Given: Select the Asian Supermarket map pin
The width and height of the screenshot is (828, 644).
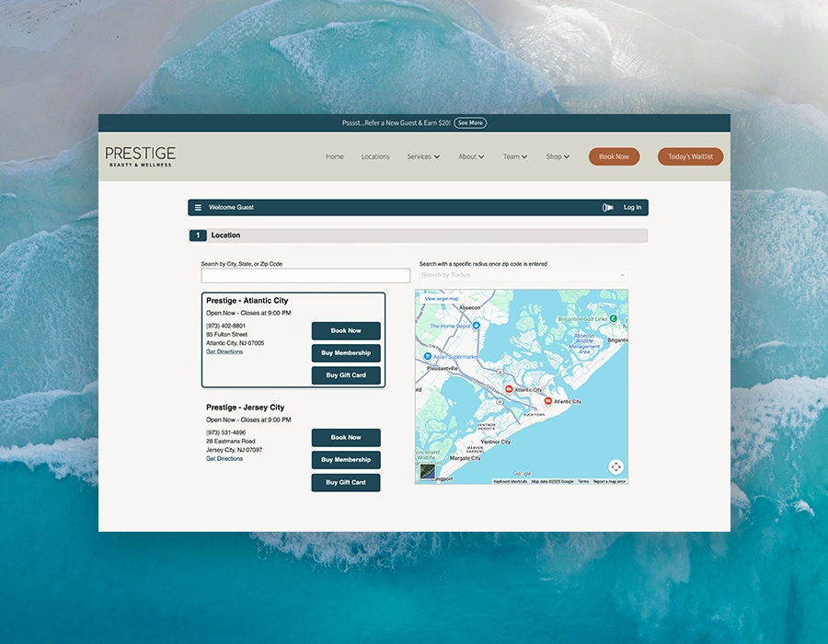Looking at the screenshot, I should pyautogui.click(x=428, y=356).
